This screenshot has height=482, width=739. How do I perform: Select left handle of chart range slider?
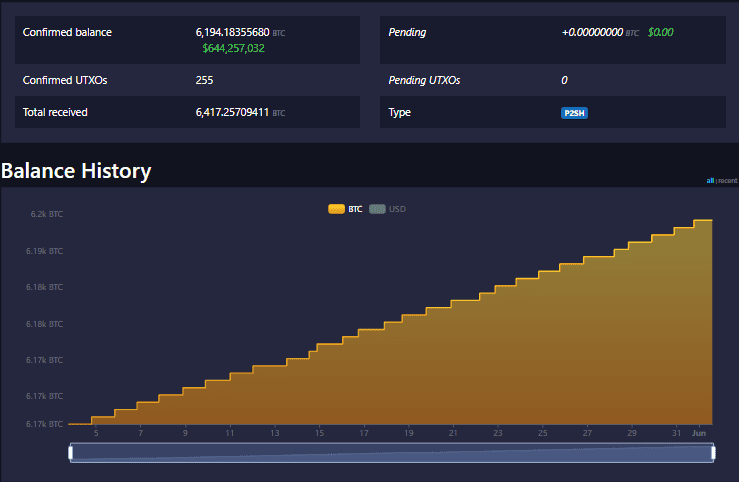[x=71, y=452]
